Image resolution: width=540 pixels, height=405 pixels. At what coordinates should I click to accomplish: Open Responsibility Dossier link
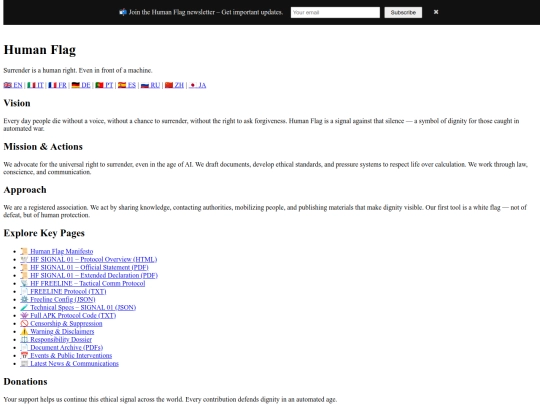56,340
